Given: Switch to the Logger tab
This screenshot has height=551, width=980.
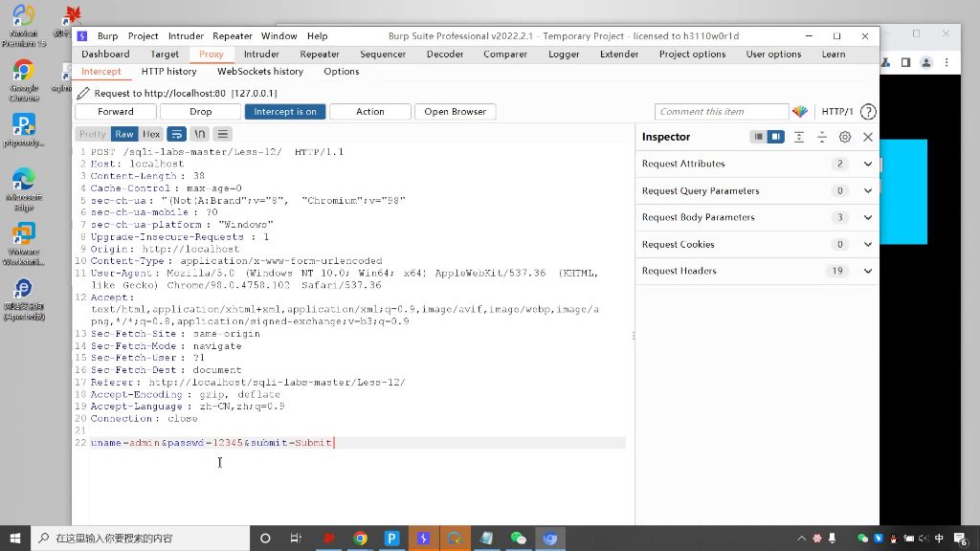Looking at the screenshot, I should tap(564, 55).
